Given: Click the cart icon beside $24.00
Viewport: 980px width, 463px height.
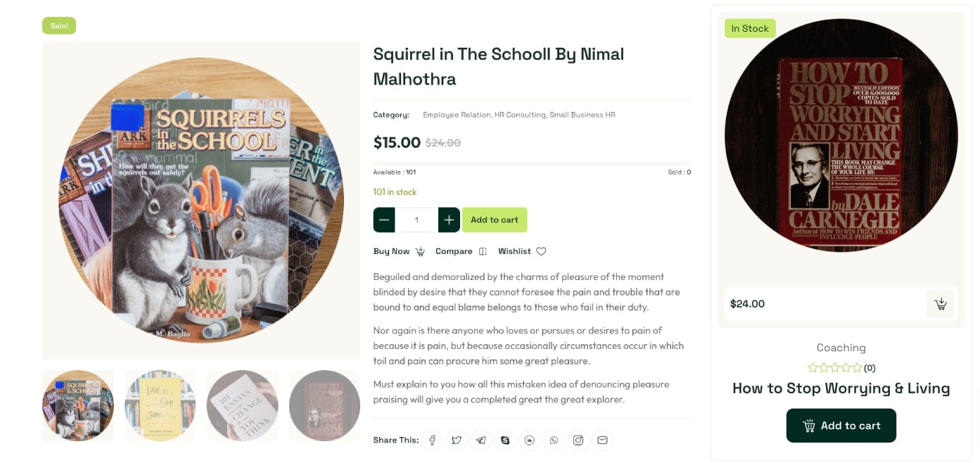Looking at the screenshot, I should click(940, 304).
